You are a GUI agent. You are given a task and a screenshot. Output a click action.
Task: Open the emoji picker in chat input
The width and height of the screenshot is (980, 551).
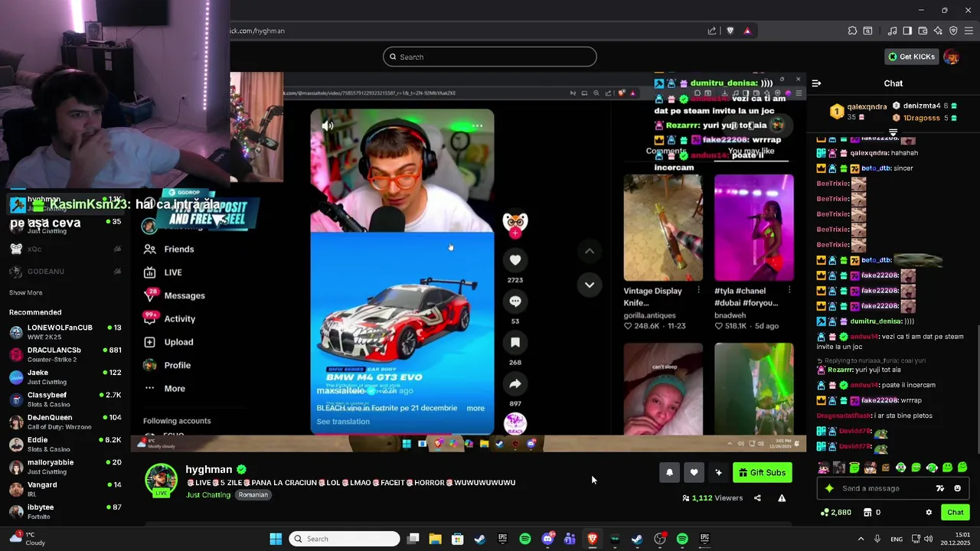[957, 488]
